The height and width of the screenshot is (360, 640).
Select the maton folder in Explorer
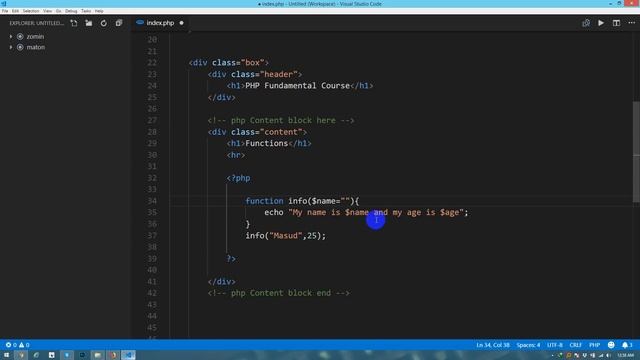point(36,47)
